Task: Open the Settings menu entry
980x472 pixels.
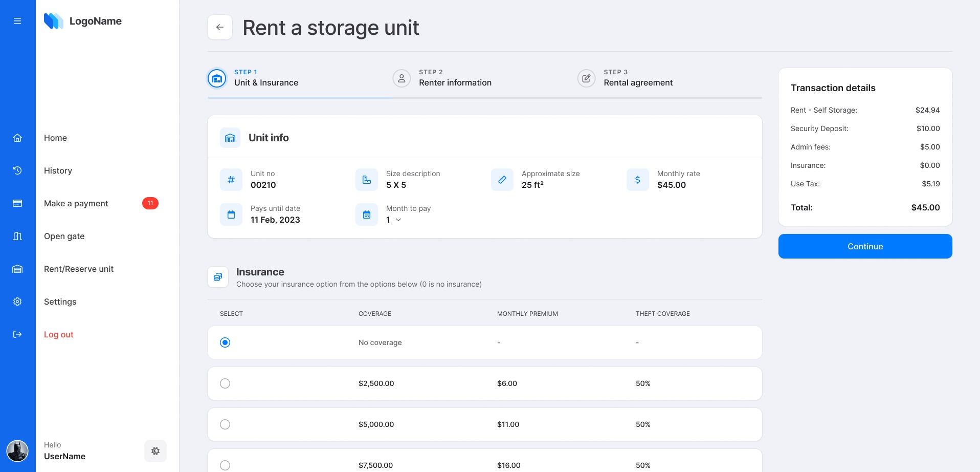Action: coord(60,302)
